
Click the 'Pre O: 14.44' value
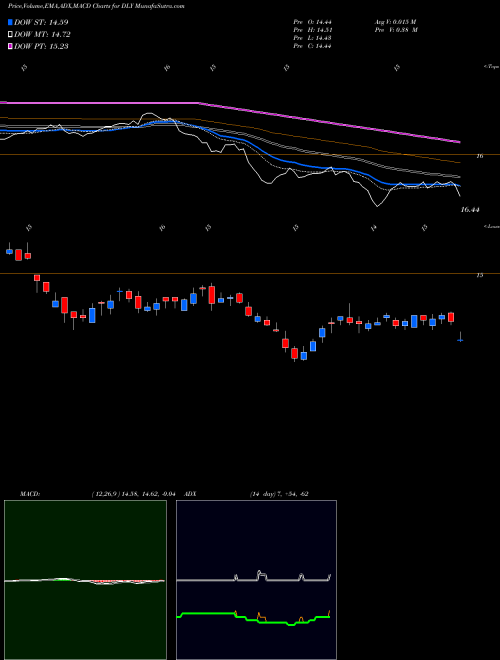(x=312, y=22)
